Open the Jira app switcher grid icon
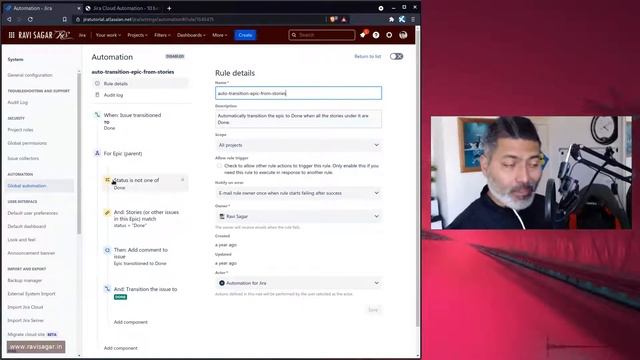Viewport: 640px width, 360px height. [11, 35]
